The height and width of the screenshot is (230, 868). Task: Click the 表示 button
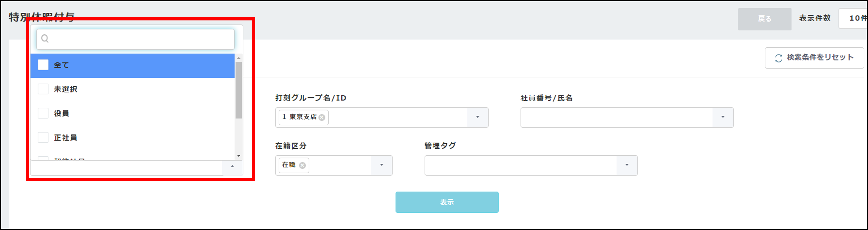pyautogui.click(x=447, y=202)
